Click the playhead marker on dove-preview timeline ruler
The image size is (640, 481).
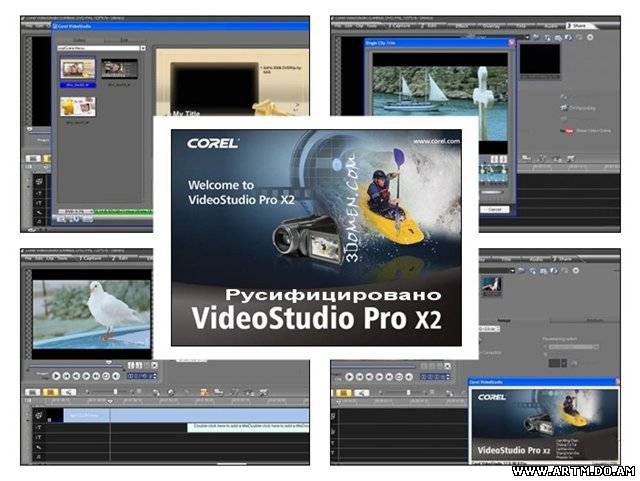pyautogui.click(x=109, y=402)
